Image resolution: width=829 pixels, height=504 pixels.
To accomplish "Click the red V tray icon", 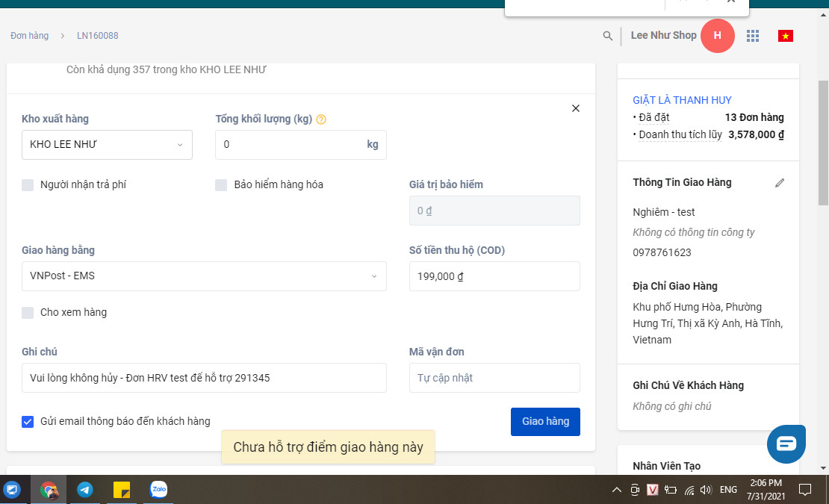I will click(x=653, y=490).
